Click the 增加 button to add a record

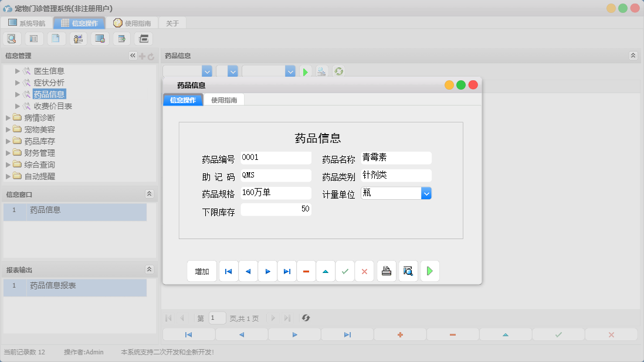click(201, 271)
